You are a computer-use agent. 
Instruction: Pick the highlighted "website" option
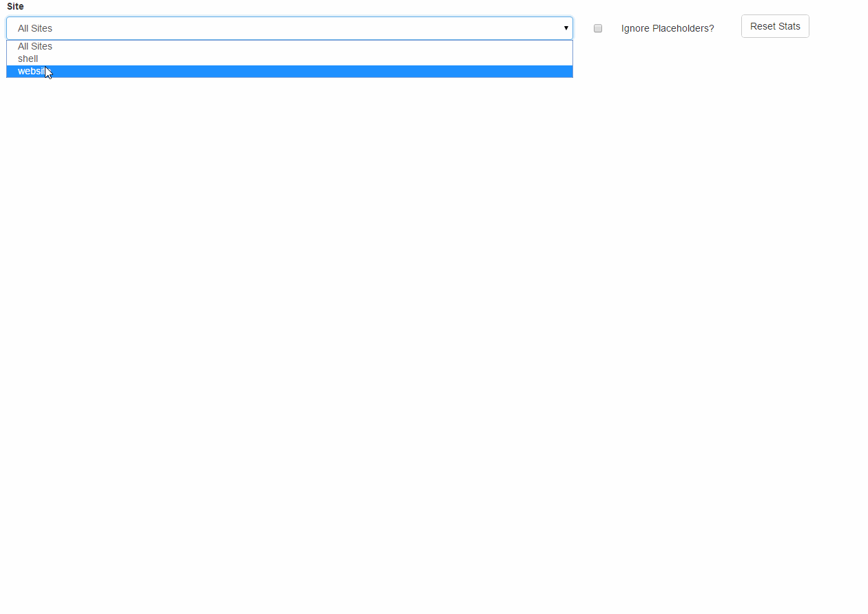point(289,71)
